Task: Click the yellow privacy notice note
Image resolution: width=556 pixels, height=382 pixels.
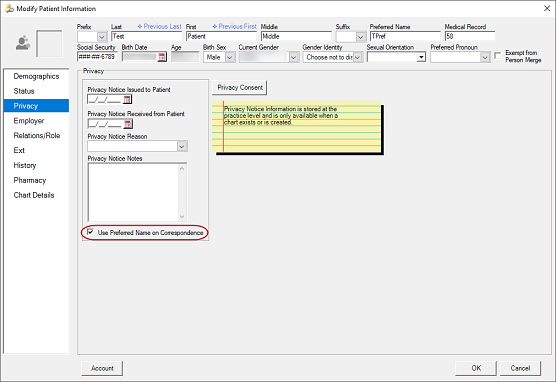Action: tap(297, 127)
